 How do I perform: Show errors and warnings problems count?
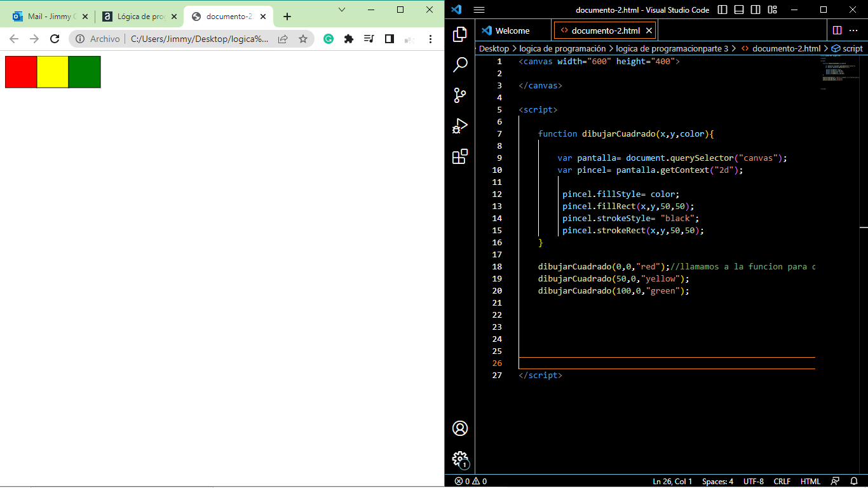pos(471,482)
